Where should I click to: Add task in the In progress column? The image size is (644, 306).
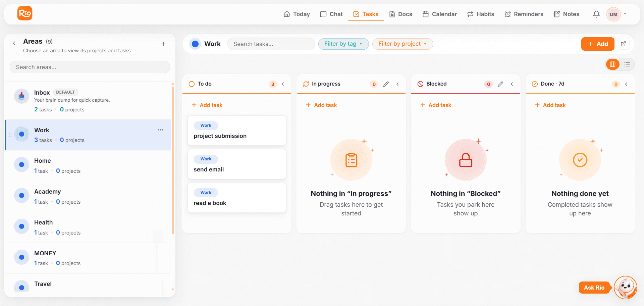click(321, 105)
